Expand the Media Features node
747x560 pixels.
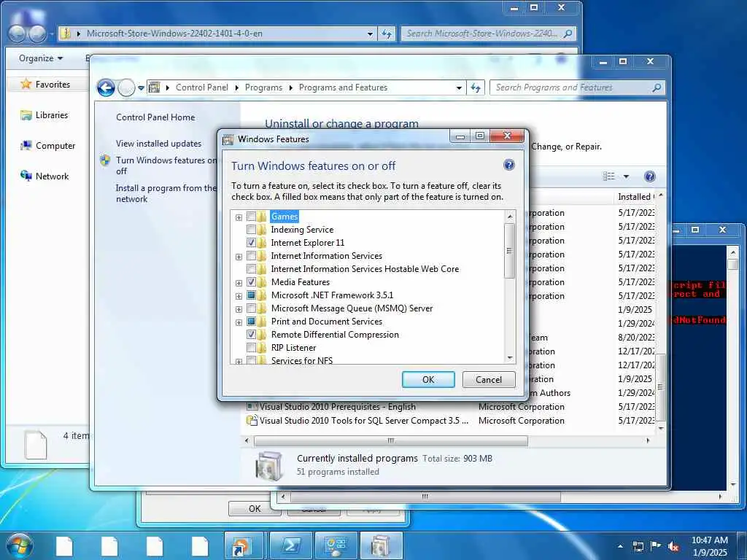click(x=239, y=283)
